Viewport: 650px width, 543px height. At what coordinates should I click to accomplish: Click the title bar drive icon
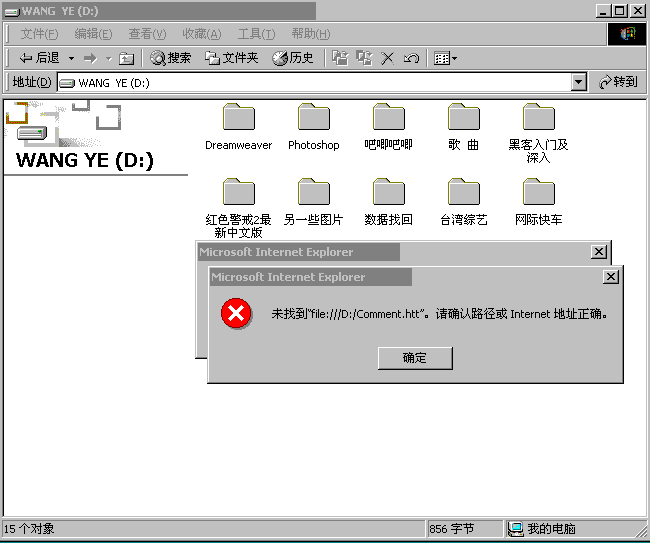pos(12,12)
